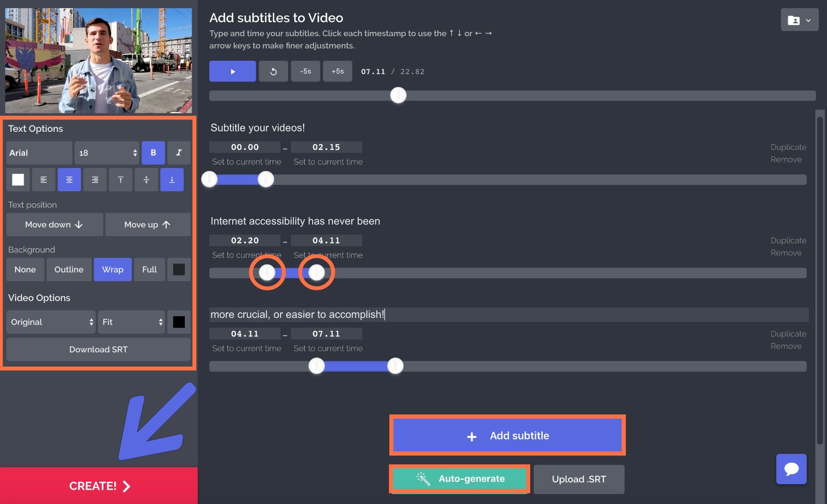Center-align the subtitle text
This screenshot has height=504, width=827.
[69, 180]
